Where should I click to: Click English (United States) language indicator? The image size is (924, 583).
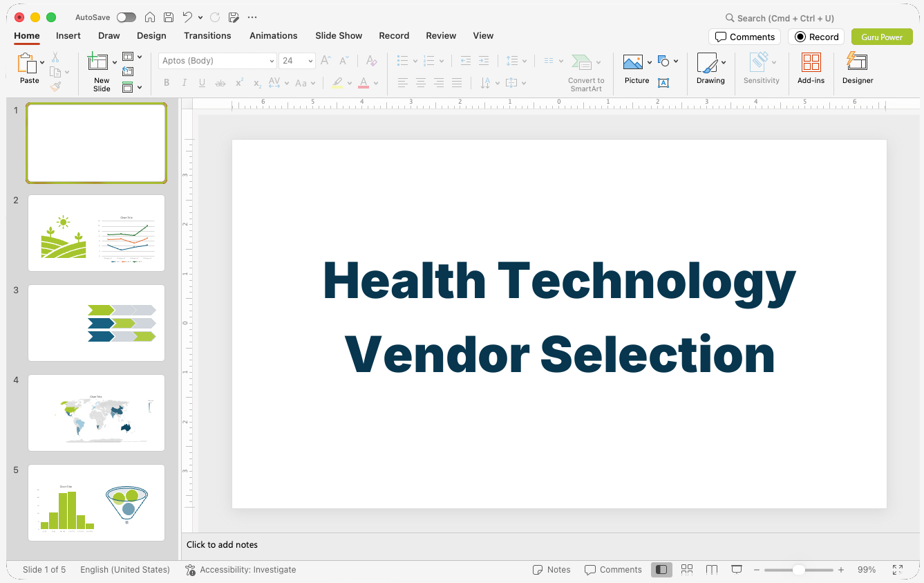click(x=125, y=570)
